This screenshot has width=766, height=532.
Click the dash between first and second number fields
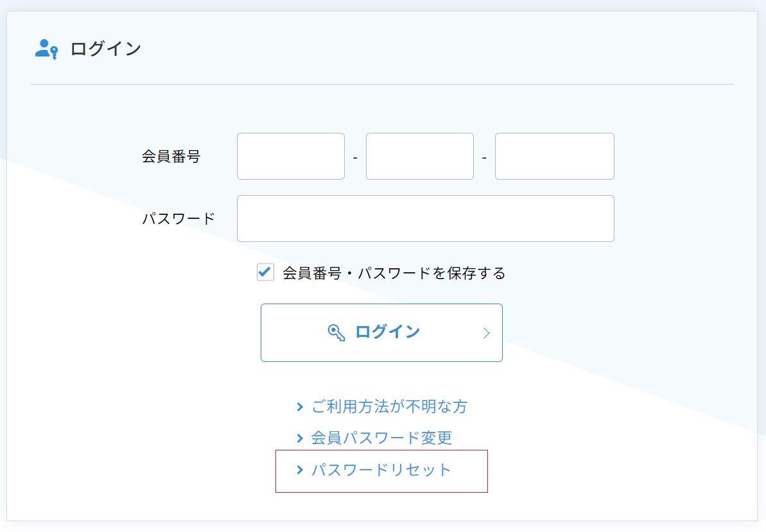[x=355, y=158]
